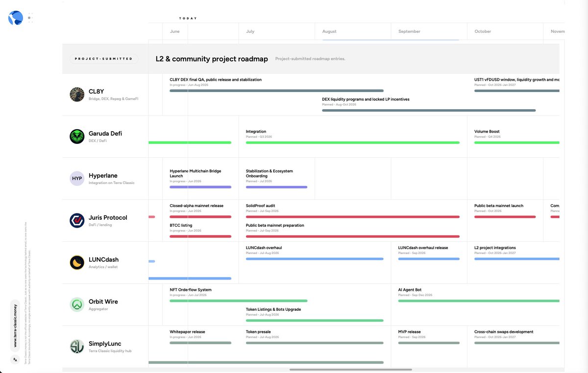Image resolution: width=588 pixels, height=373 pixels.
Task: Click the TODAY timeline marker
Action: tap(188, 19)
